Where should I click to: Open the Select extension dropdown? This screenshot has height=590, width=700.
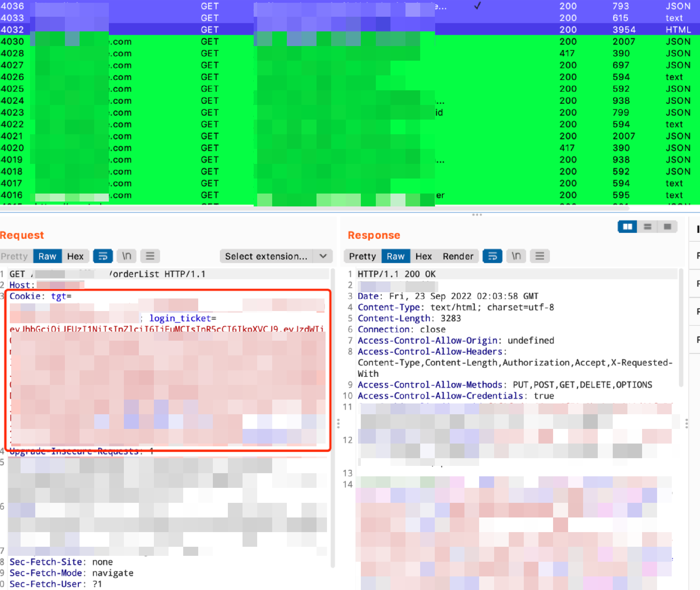[276, 256]
